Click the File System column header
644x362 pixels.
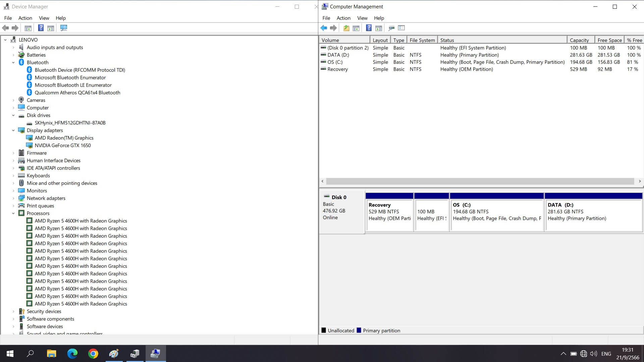[422, 40]
